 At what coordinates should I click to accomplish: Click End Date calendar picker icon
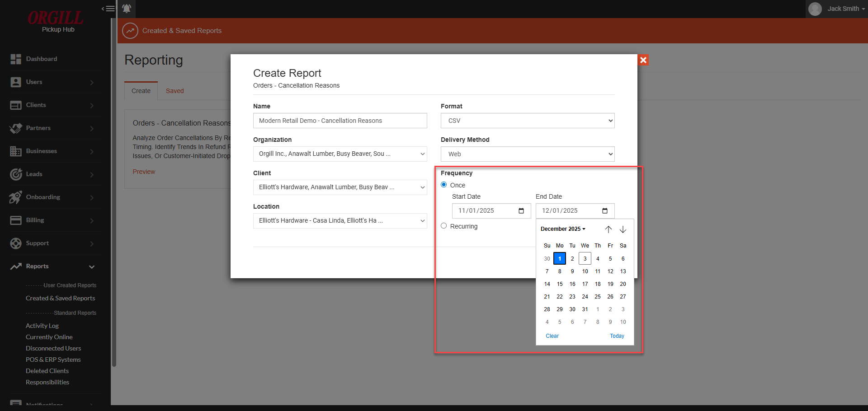605,211
